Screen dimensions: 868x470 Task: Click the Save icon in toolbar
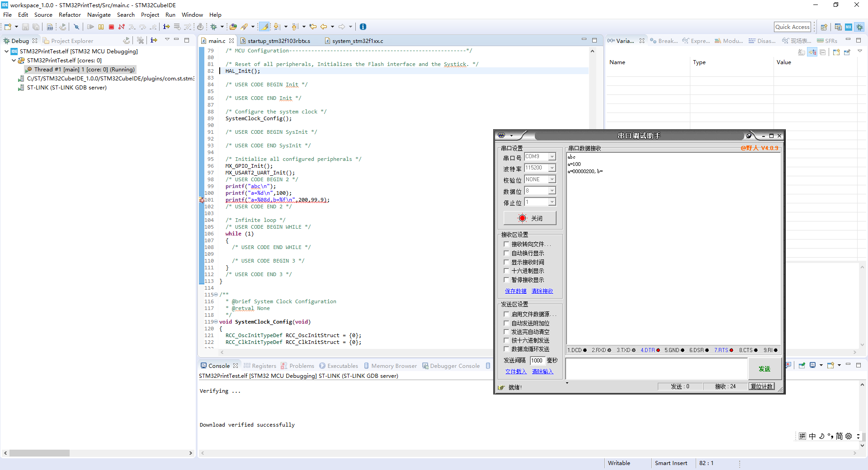(25, 27)
